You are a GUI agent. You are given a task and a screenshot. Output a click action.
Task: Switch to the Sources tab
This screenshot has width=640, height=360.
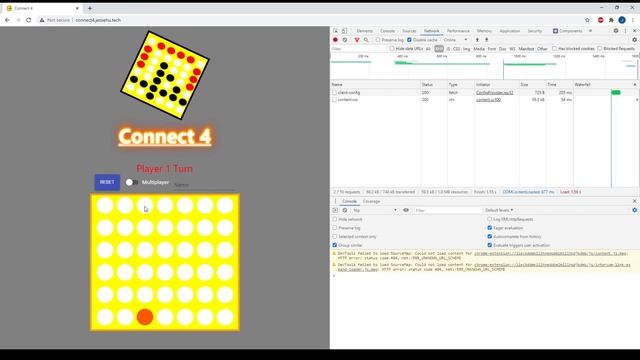pyautogui.click(x=409, y=31)
